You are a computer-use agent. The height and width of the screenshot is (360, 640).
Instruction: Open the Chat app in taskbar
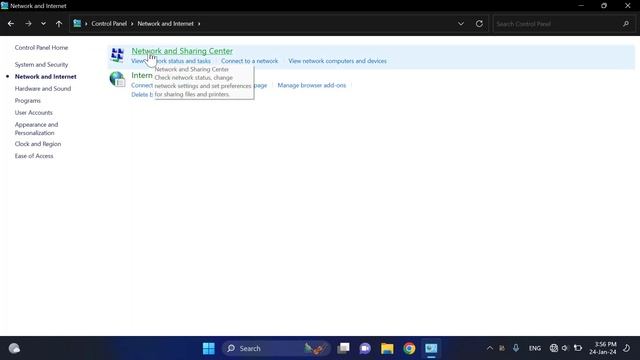click(x=365, y=348)
